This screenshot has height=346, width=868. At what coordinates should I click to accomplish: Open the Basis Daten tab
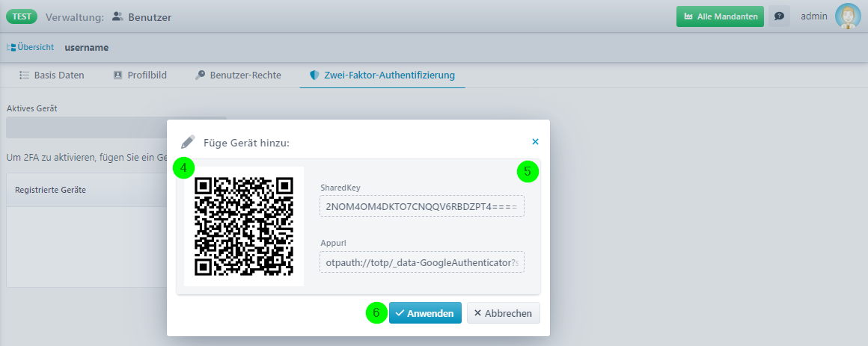coord(52,75)
